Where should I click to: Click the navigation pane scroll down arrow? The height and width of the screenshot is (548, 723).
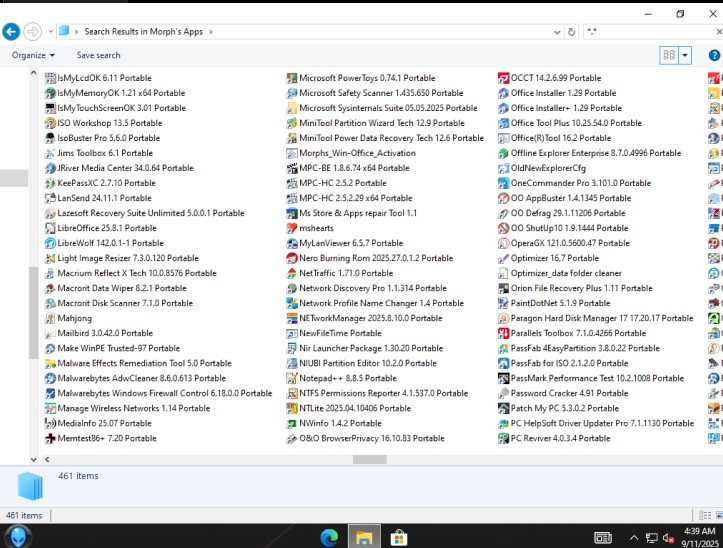tap(33, 459)
